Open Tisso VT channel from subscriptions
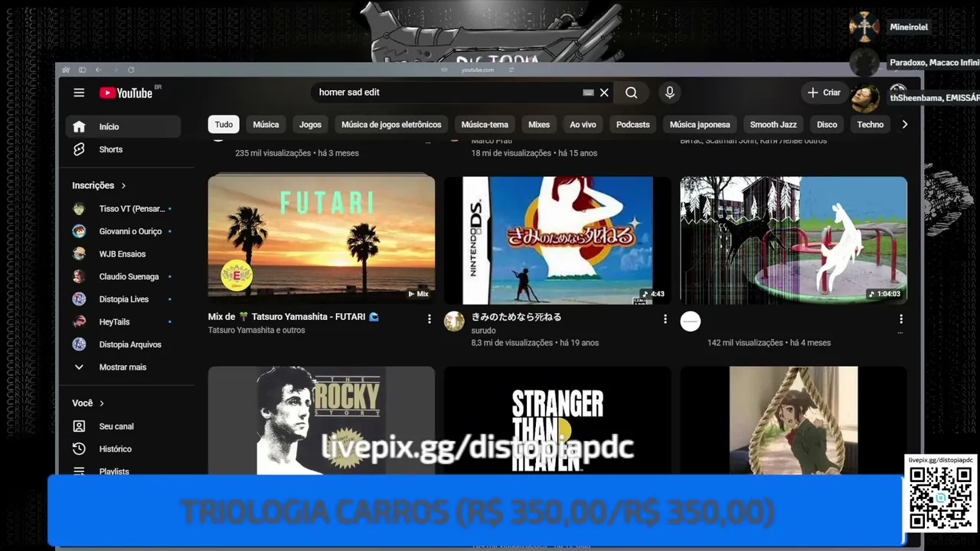The width and height of the screenshot is (980, 551). (123, 209)
